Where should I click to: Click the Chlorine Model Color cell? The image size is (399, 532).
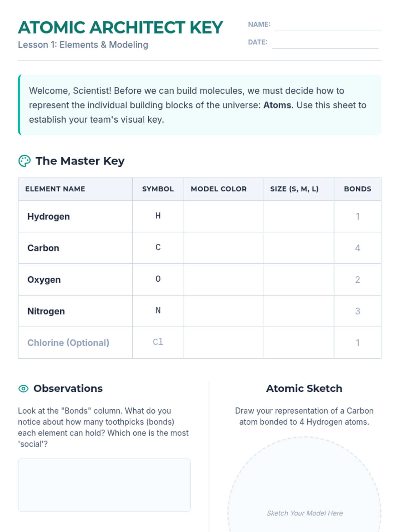223,342
